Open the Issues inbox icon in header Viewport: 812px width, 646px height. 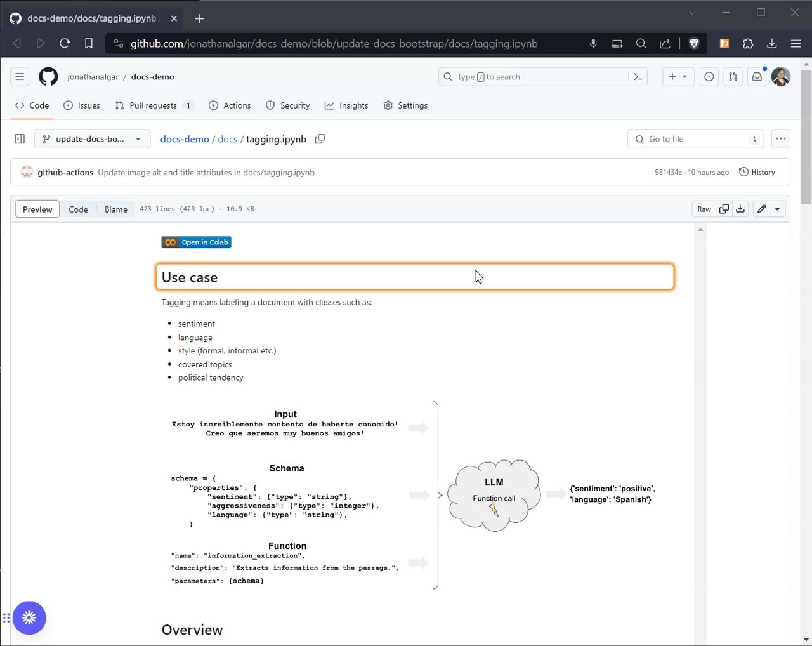(x=709, y=77)
